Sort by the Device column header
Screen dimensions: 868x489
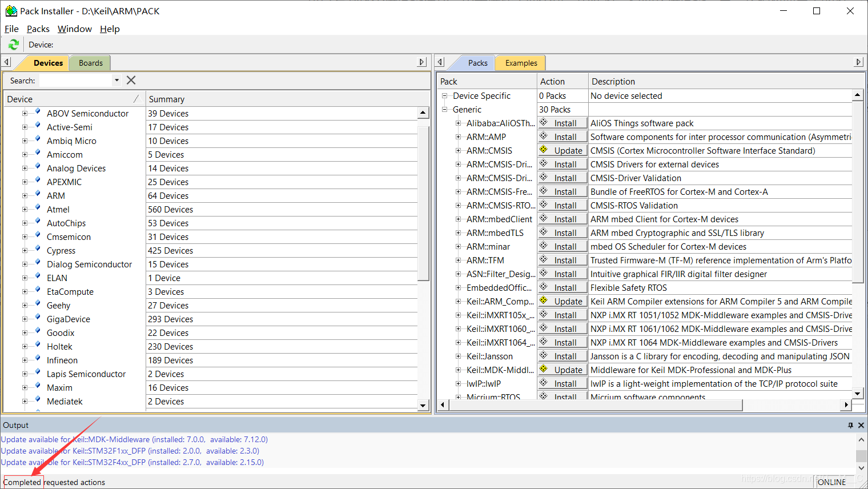[74, 99]
